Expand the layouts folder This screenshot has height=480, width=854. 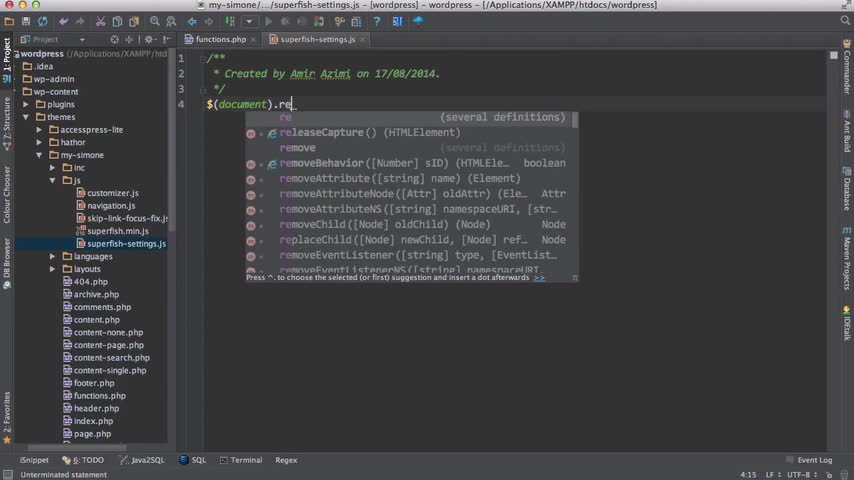point(53,269)
